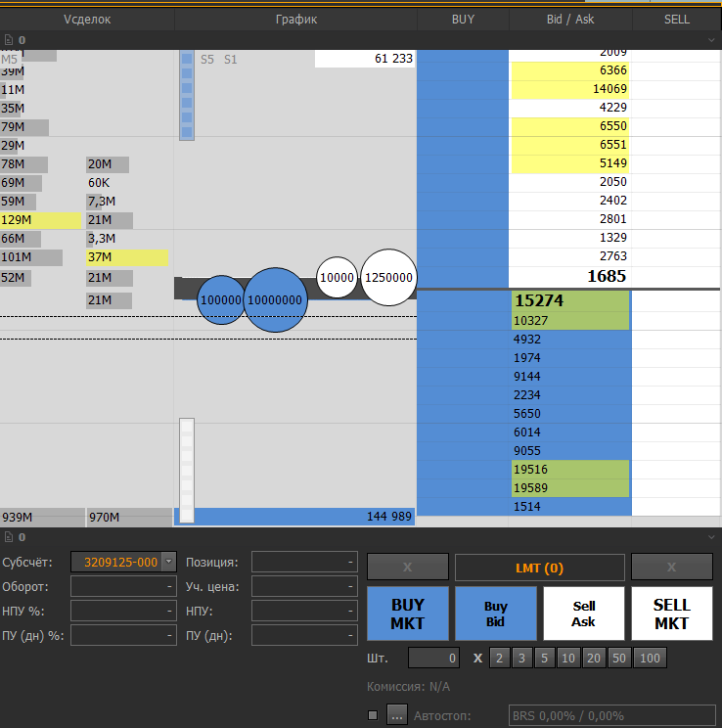The width and height of the screenshot is (722, 728).
Task: Expand the order book panel chevron
Action: pos(712,40)
